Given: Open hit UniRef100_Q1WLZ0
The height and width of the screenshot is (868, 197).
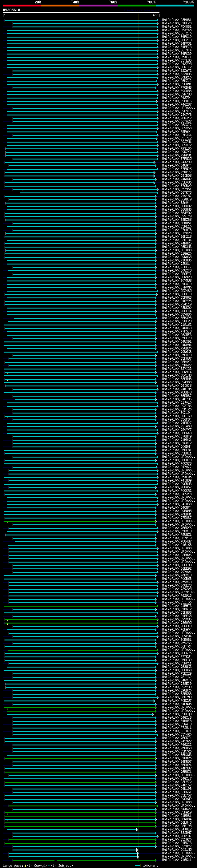Looking at the screenshot, I should [176, 23].
